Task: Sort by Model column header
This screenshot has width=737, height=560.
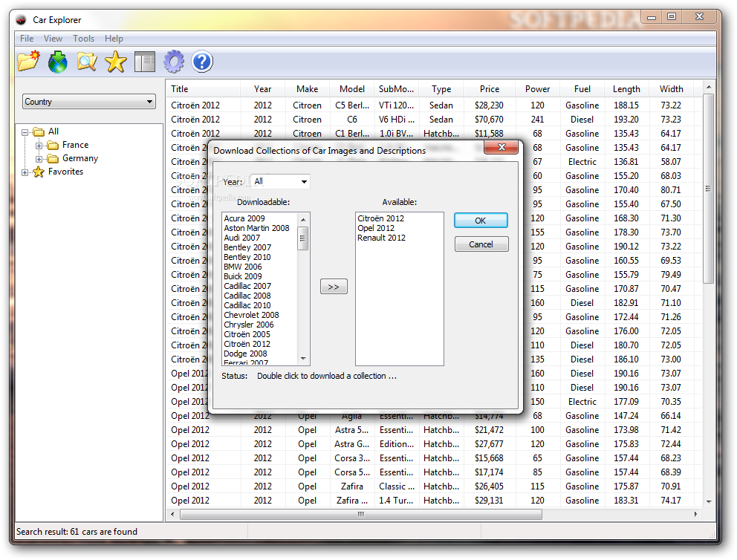Action: click(352, 89)
